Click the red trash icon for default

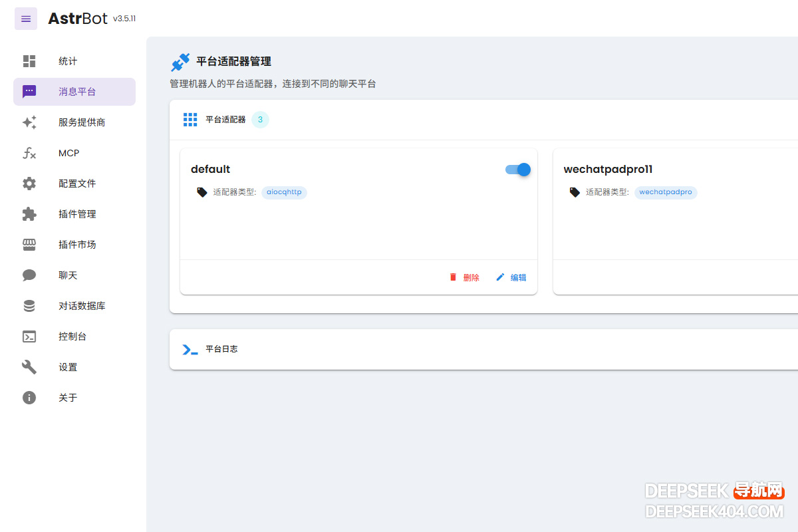pos(454,277)
